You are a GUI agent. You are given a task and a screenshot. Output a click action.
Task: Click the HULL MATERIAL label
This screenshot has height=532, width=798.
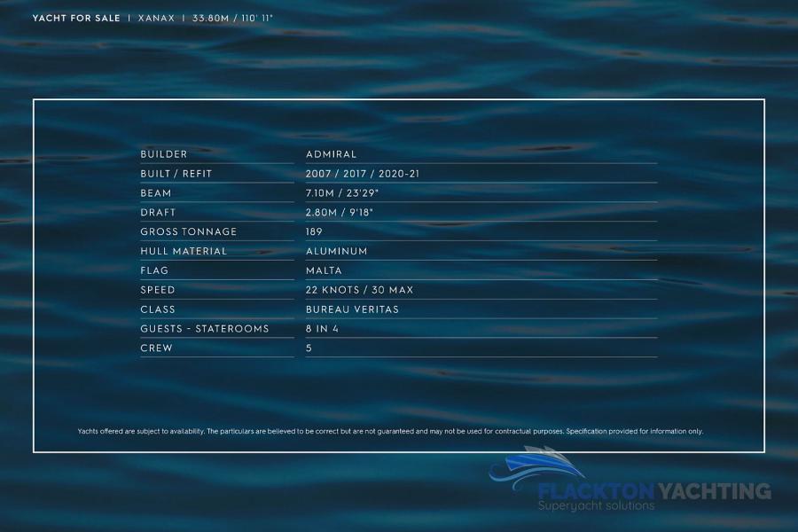click(x=184, y=252)
